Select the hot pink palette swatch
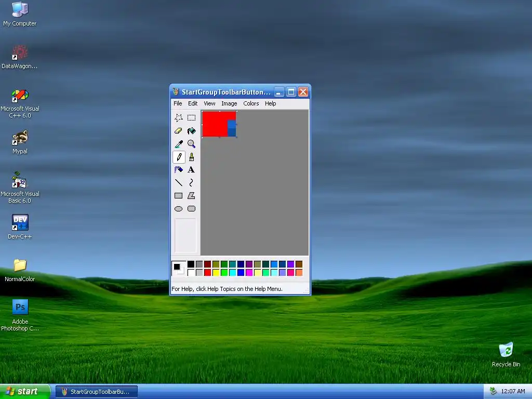The height and width of the screenshot is (399, 532). 291,272
